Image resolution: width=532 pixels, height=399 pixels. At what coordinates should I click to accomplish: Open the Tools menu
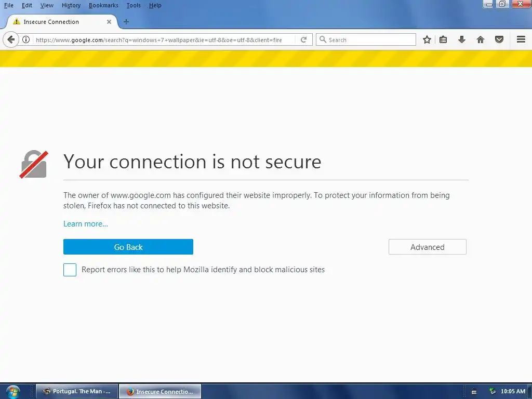pos(134,5)
